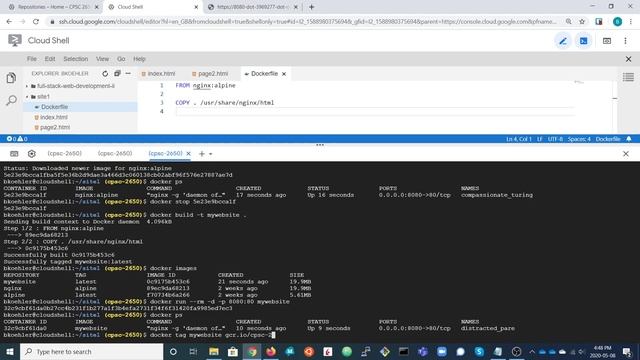
Task: Toggle the code editor pencil icon
Action: tap(563, 41)
